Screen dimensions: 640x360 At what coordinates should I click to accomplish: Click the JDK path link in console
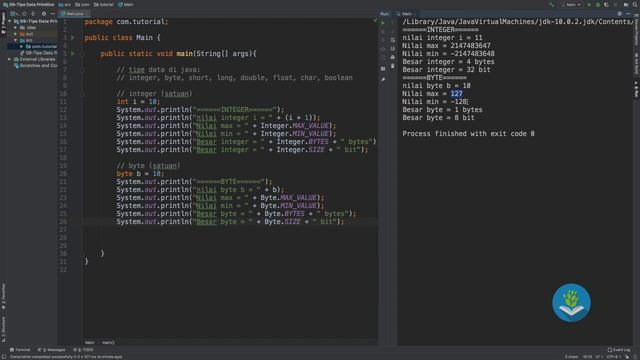(x=517, y=22)
